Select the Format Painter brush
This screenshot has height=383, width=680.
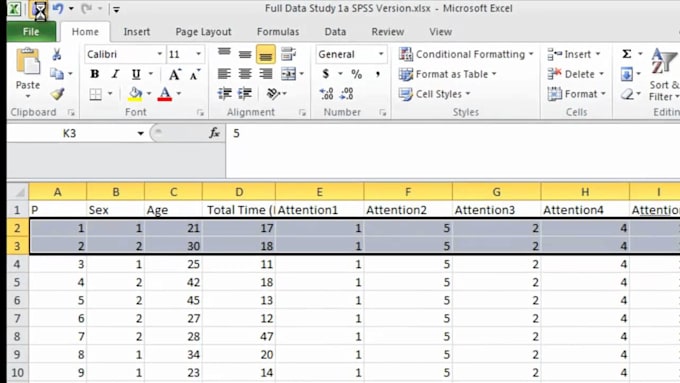click(x=57, y=94)
